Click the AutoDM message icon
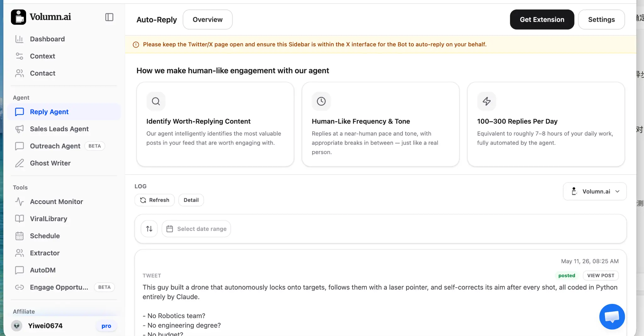The height and width of the screenshot is (336, 644). pos(19,270)
